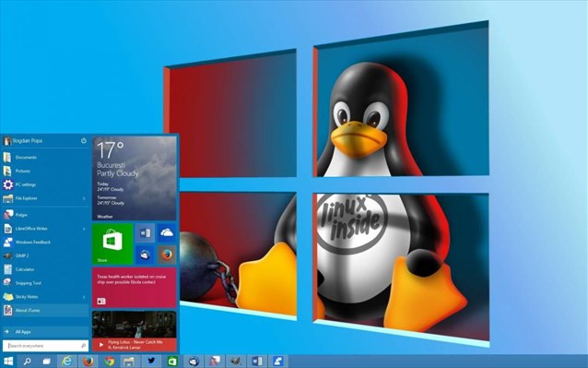Open the Thunderbird tile in Start menu
588x368 pixels.
(145, 255)
